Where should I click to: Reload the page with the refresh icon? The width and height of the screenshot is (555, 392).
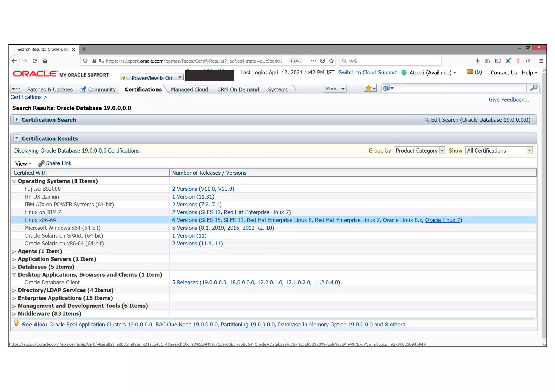coord(35,61)
